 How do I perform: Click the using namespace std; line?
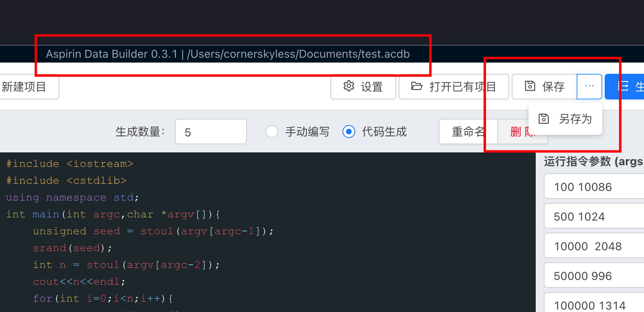point(73,197)
